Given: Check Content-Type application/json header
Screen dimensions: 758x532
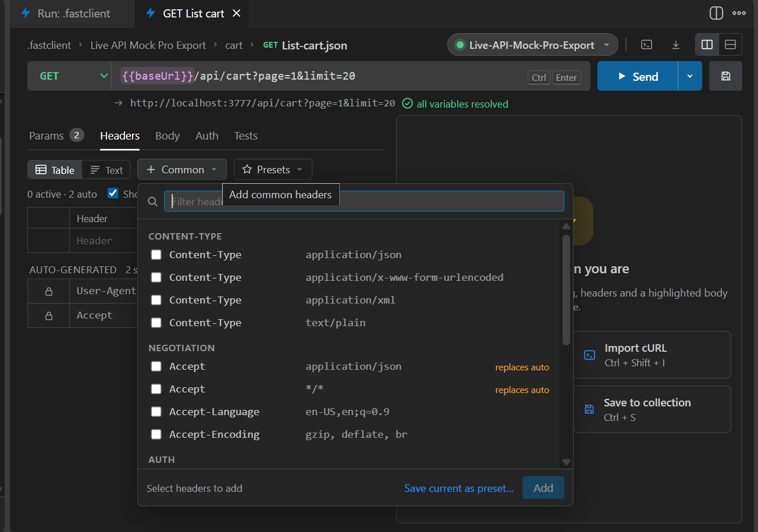Looking at the screenshot, I should [156, 255].
